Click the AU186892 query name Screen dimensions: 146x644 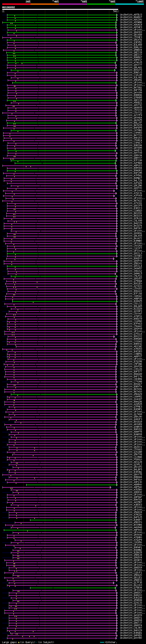8,8
